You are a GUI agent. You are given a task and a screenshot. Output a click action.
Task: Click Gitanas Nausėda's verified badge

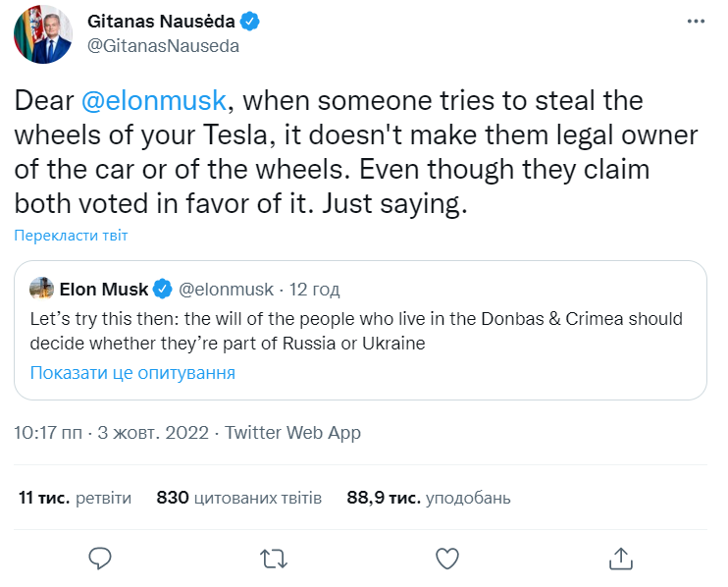point(251,22)
